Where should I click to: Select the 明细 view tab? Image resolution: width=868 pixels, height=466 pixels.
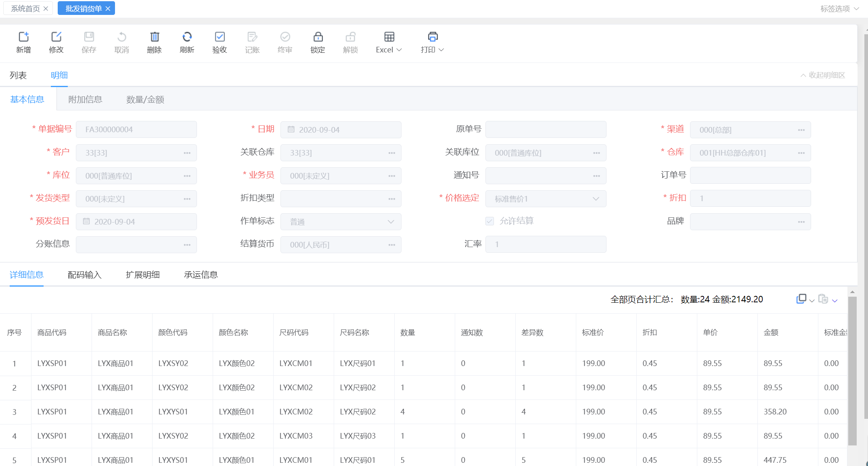(59, 75)
